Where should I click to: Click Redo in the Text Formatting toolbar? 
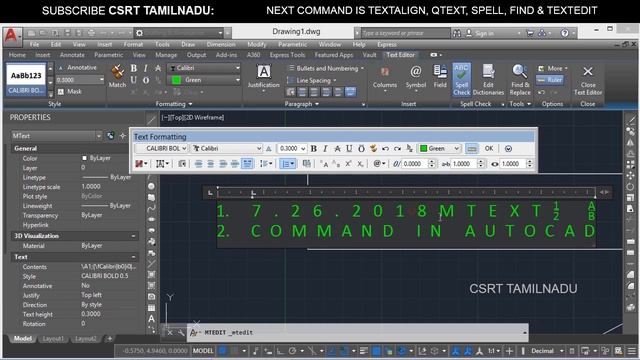click(397, 149)
